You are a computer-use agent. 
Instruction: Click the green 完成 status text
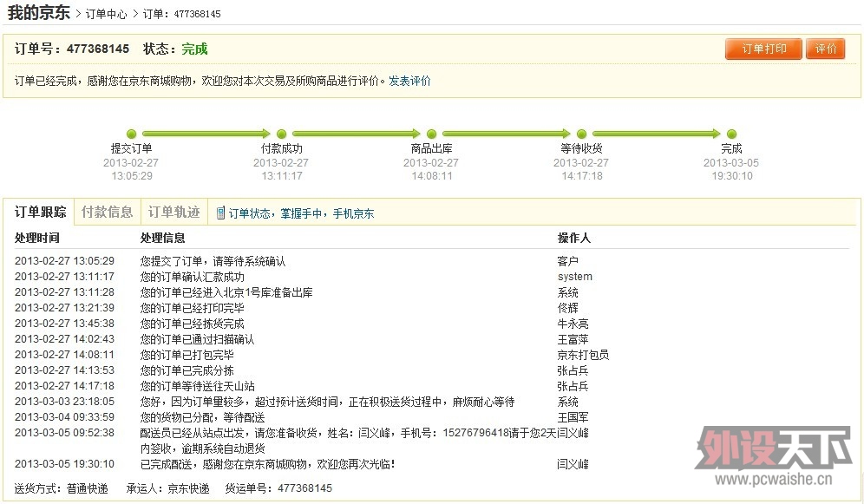pos(194,49)
